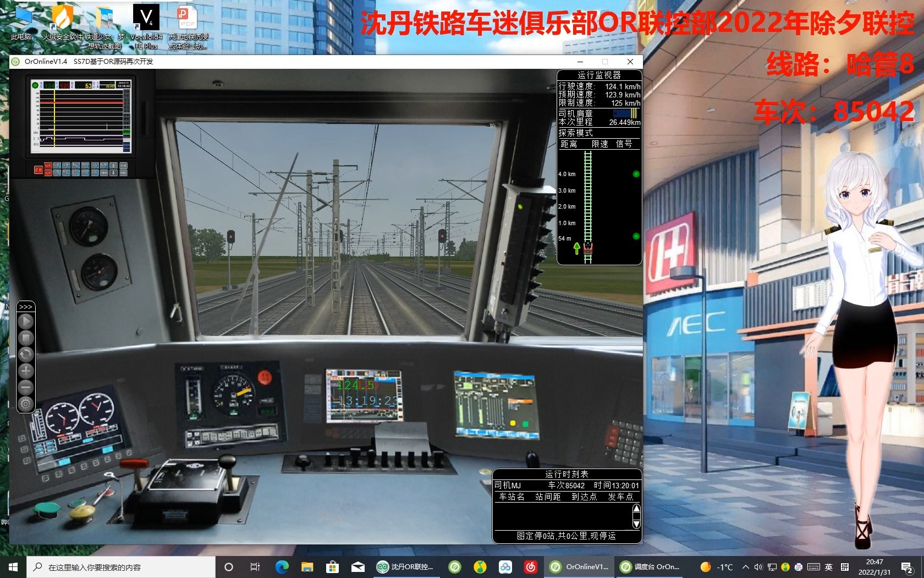Click the Stop control in the side toolbar
This screenshot has height=578, width=924.
[x=25, y=338]
